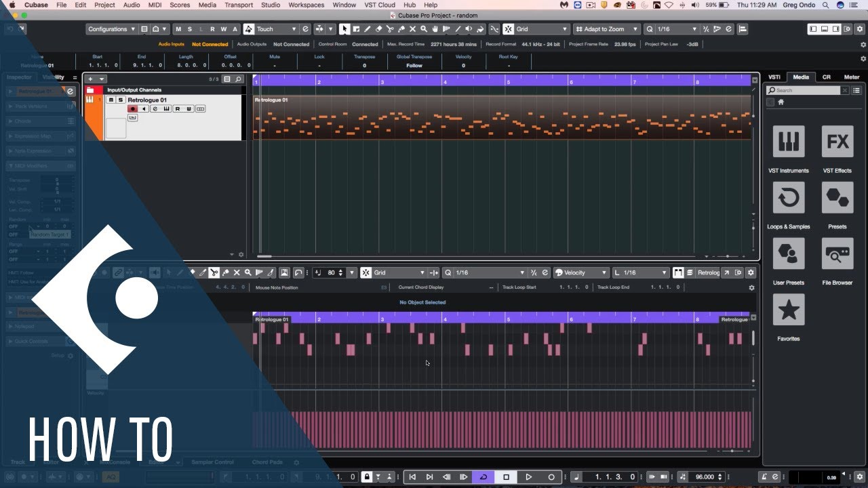This screenshot has height=488, width=868.
Task: Select the Object Selection arrow tool
Action: pos(344,29)
